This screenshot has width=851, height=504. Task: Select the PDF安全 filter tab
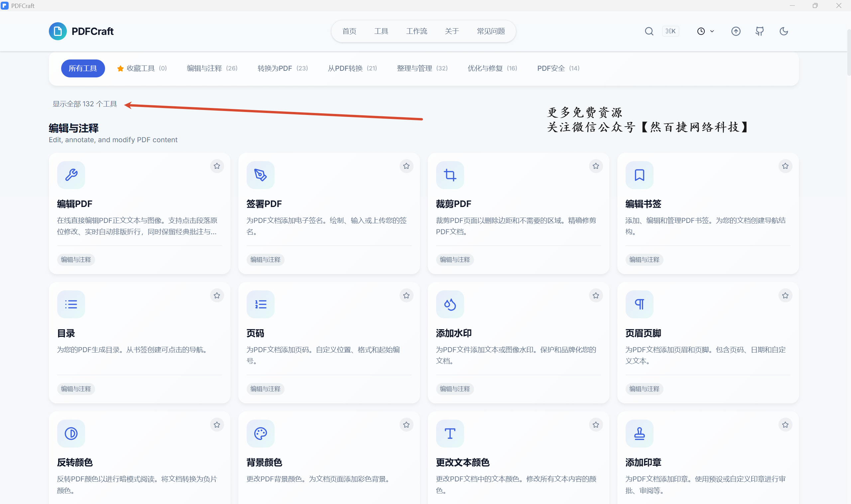pyautogui.click(x=558, y=68)
